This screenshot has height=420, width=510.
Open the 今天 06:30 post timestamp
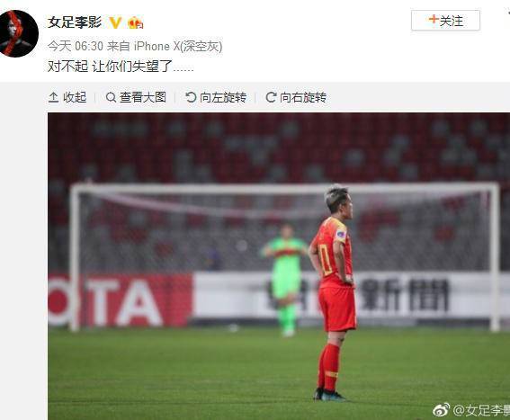76,46
